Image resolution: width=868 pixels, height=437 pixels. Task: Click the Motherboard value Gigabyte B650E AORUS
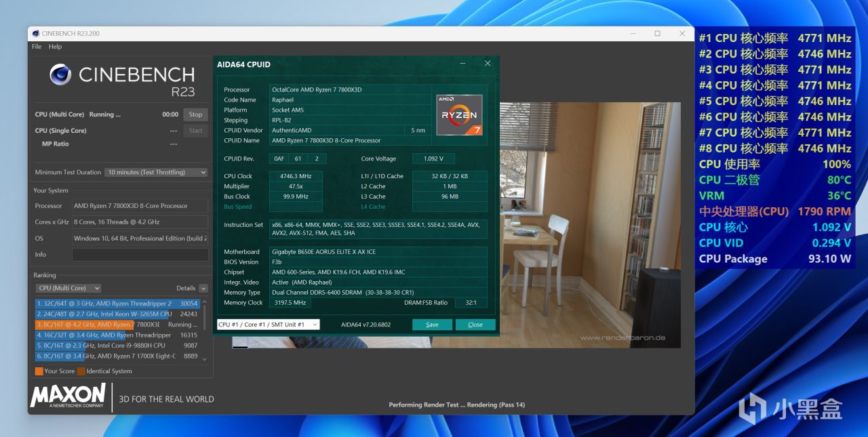(378, 251)
